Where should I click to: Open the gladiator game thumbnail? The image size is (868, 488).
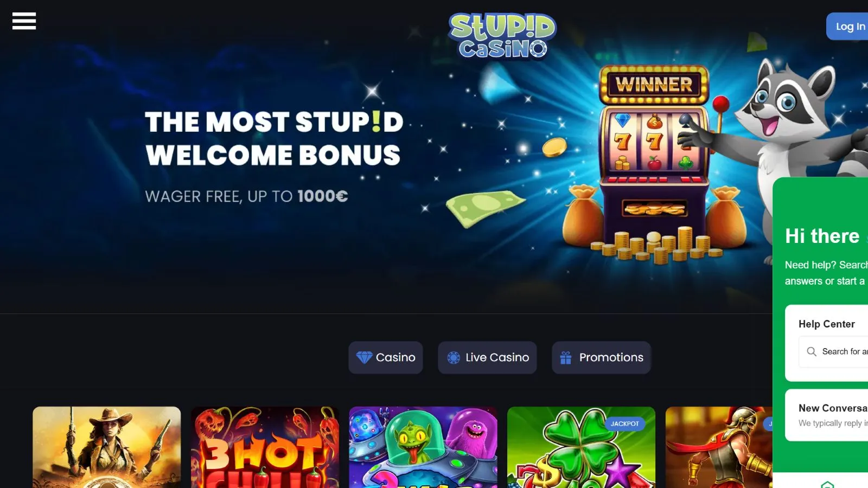(x=719, y=447)
